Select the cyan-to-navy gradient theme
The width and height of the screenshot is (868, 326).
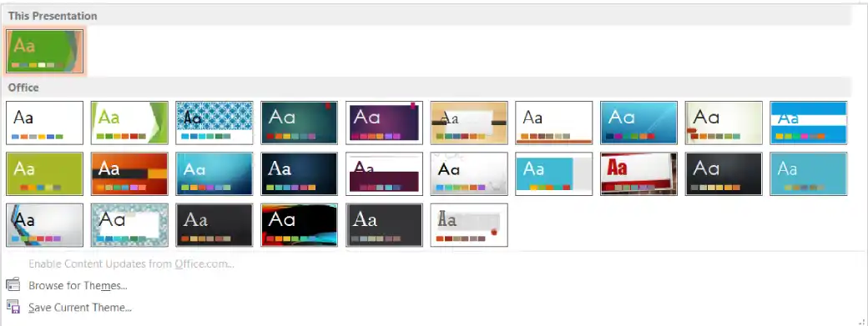(x=214, y=174)
